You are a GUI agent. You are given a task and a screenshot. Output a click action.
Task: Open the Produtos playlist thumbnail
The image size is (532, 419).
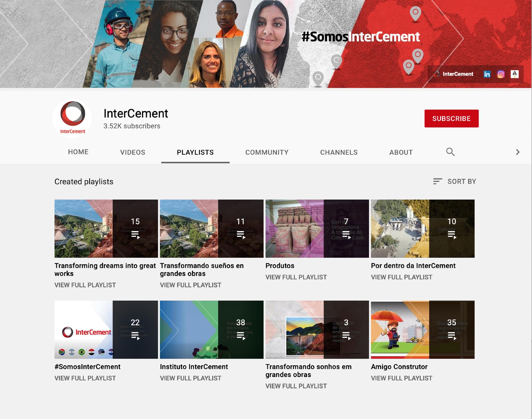pyautogui.click(x=317, y=229)
